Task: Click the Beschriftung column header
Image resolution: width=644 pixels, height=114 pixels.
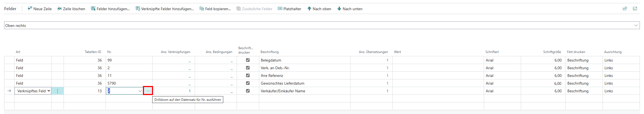Action: pos(269,52)
